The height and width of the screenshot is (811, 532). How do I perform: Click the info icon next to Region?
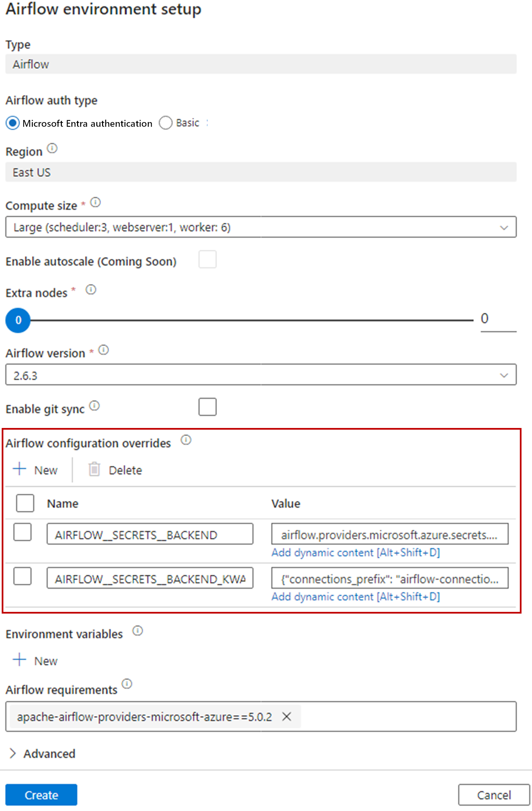tap(52, 148)
